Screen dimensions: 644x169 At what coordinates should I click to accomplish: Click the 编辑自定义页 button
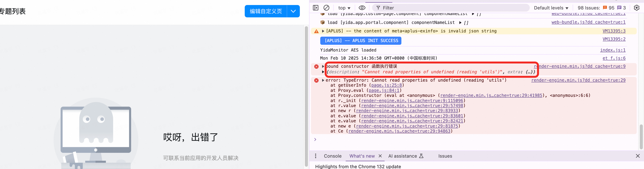click(x=266, y=11)
